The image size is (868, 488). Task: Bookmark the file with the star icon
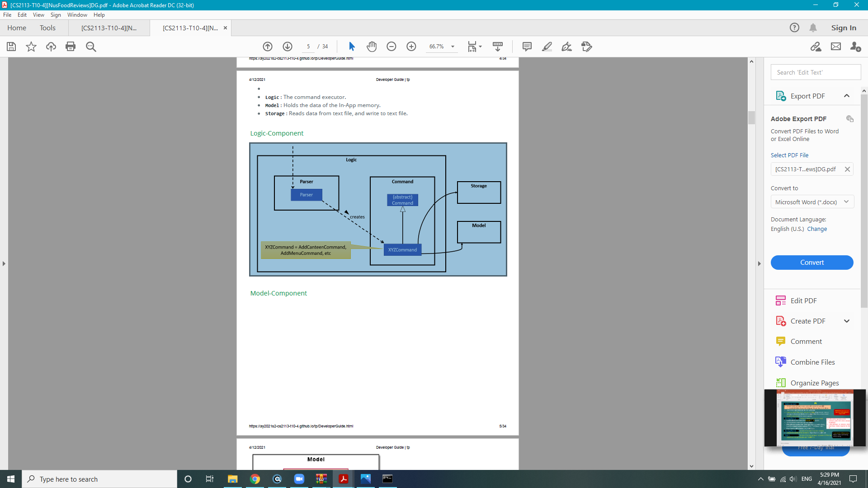pyautogui.click(x=31, y=47)
